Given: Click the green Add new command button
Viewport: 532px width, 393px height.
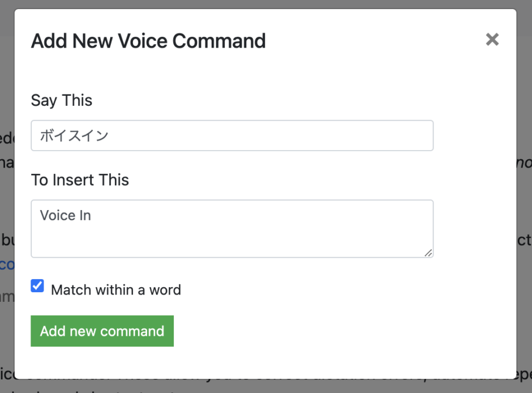Looking at the screenshot, I should pos(102,331).
